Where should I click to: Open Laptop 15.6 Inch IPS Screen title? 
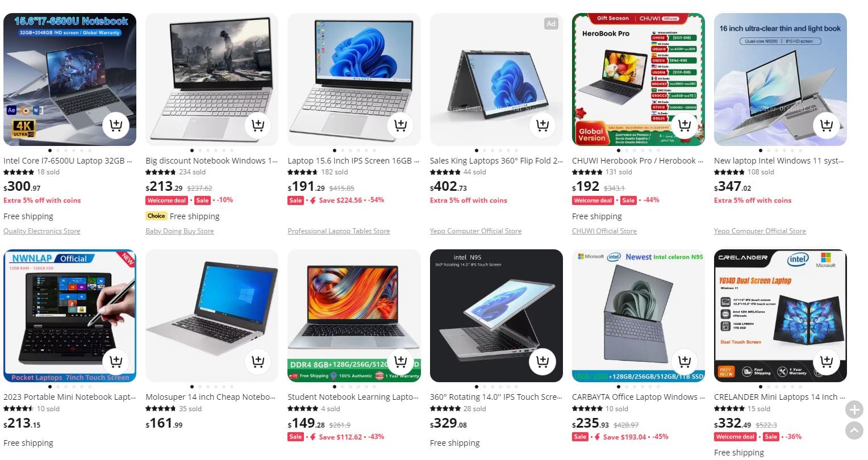click(x=353, y=161)
